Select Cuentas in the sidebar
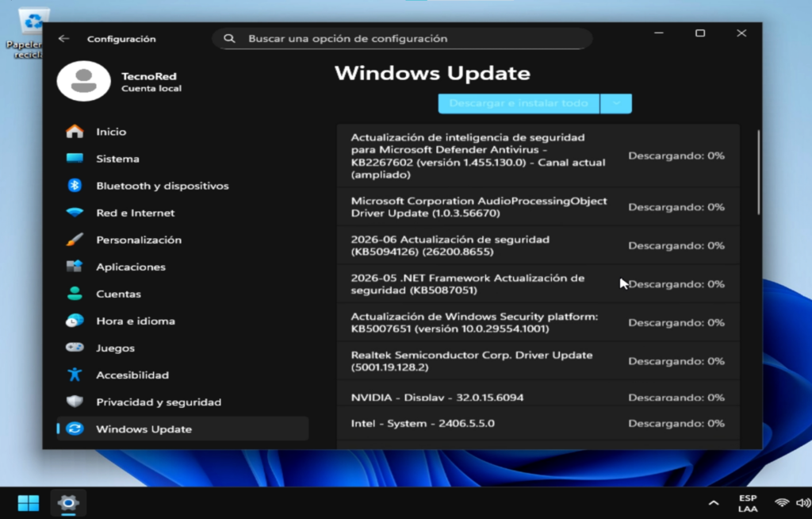This screenshot has height=519, width=812. pos(182,294)
